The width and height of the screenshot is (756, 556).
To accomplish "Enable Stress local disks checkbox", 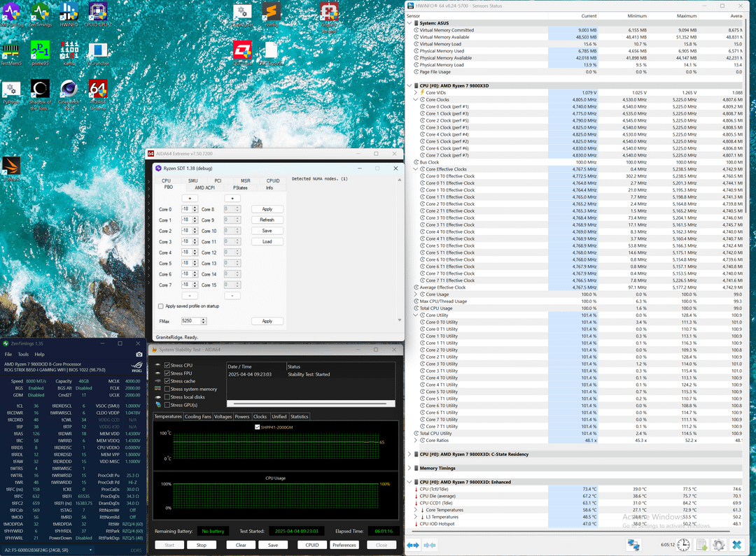I will 167,397.
